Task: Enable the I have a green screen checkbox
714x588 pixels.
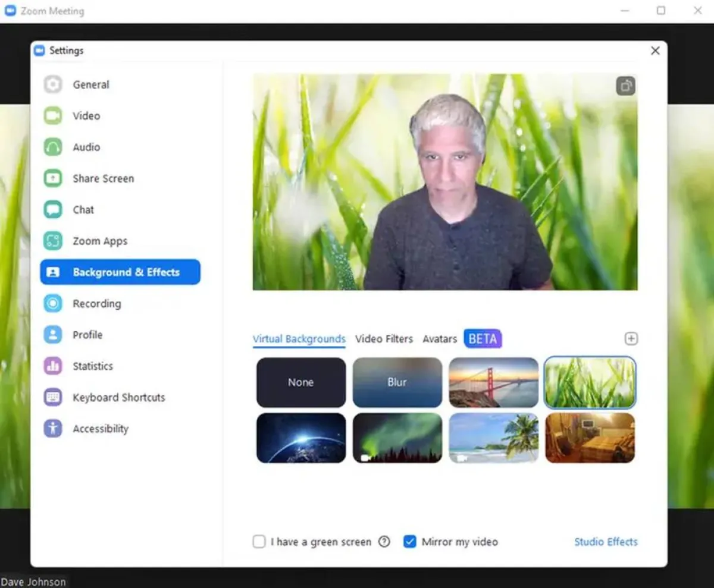Action: (x=259, y=542)
